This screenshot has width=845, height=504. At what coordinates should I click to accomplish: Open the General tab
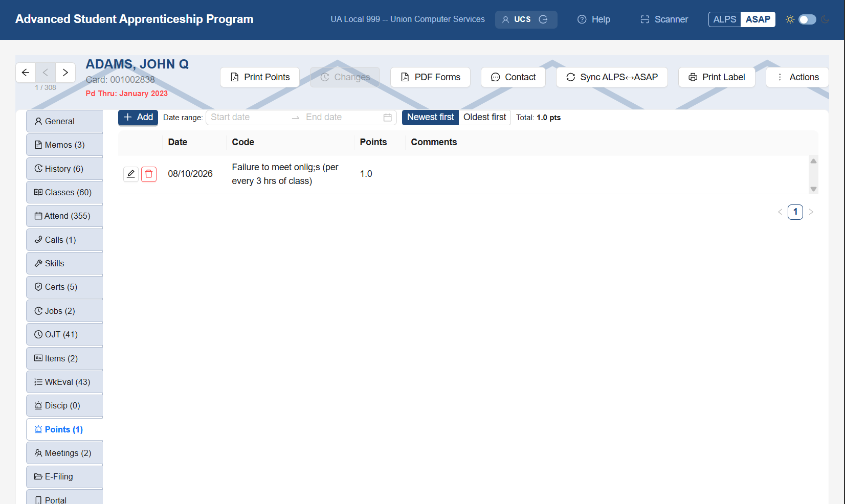coord(64,122)
